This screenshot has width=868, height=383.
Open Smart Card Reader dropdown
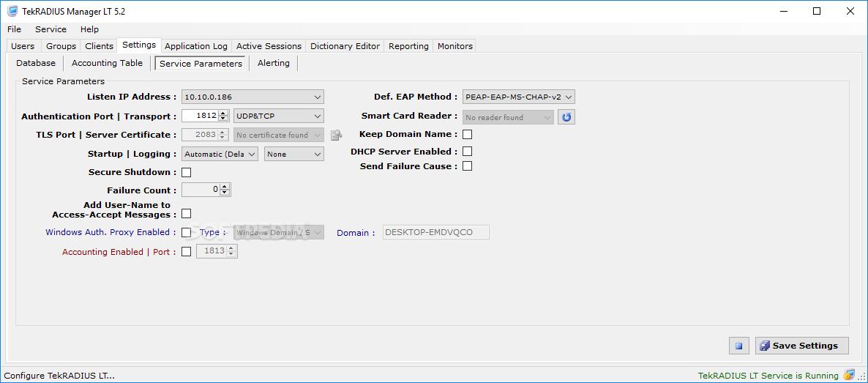[x=508, y=117]
